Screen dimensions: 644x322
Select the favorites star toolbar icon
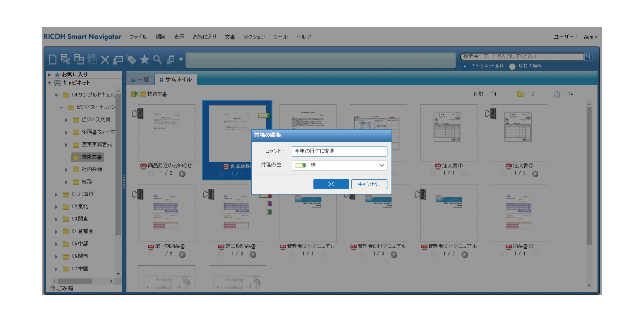(145, 59)
